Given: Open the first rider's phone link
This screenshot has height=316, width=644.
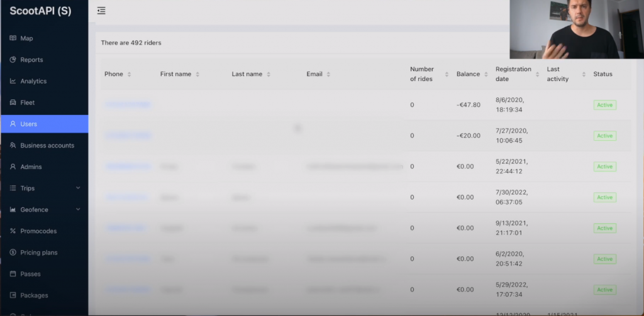Looking at the screenshot, I should pyautogui.click(x=128, y=105).
